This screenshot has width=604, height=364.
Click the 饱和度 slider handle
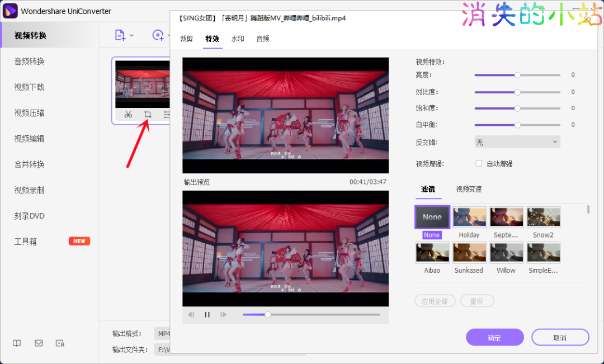517,108
